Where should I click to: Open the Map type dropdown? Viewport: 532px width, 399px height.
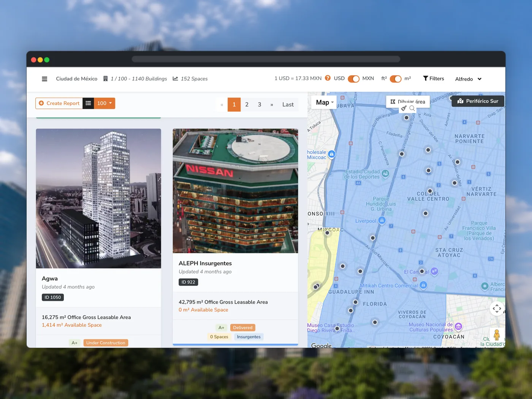click(324, 102)
